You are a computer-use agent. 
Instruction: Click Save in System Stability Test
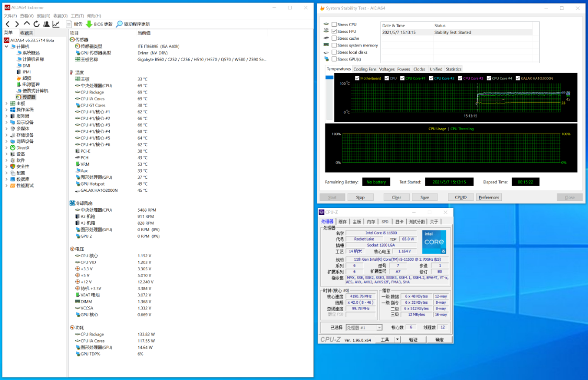tap(424, 197)
